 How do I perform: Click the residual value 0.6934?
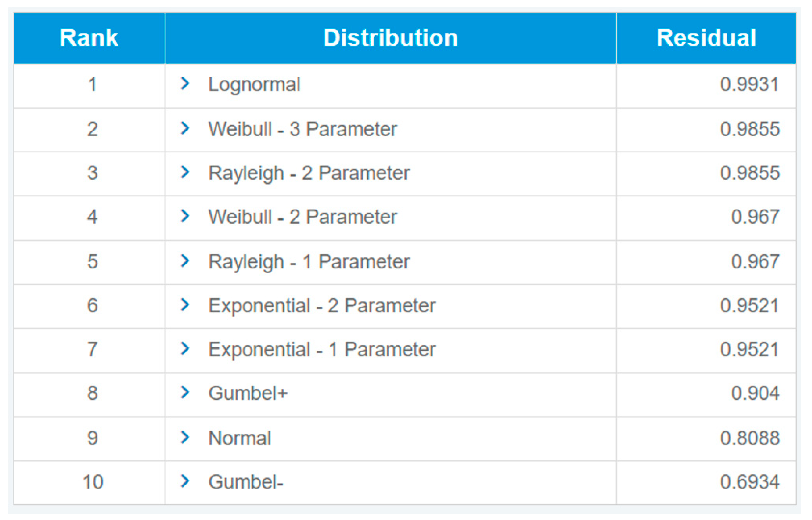coord(750,482)
